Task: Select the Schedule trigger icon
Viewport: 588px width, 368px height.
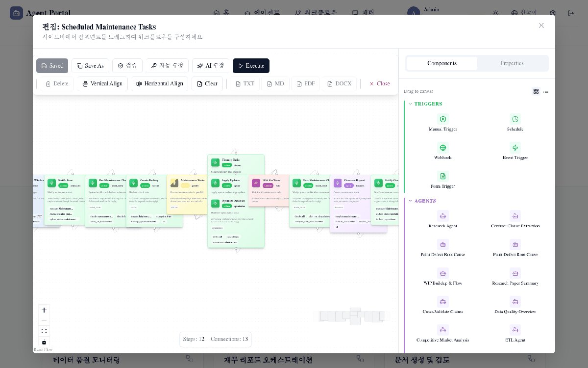Action: (515, 119)
